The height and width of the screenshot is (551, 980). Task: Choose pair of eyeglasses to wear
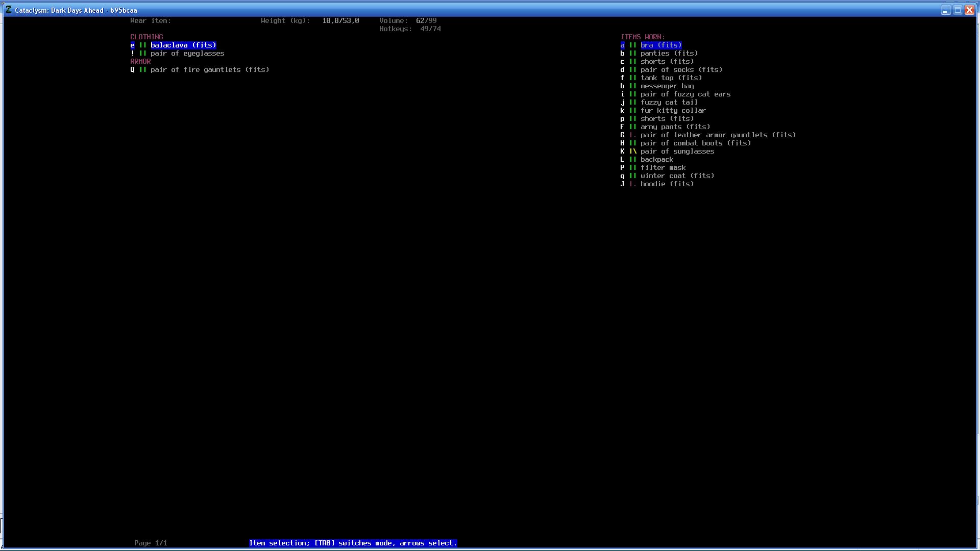pos(187,53)
